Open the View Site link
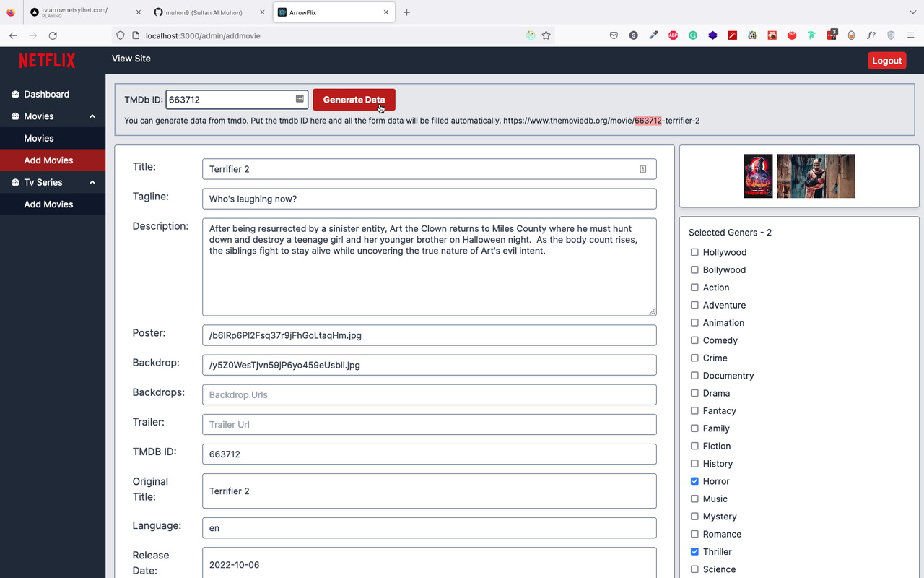This screenshot has height=578, width=924. coord(131,59)
